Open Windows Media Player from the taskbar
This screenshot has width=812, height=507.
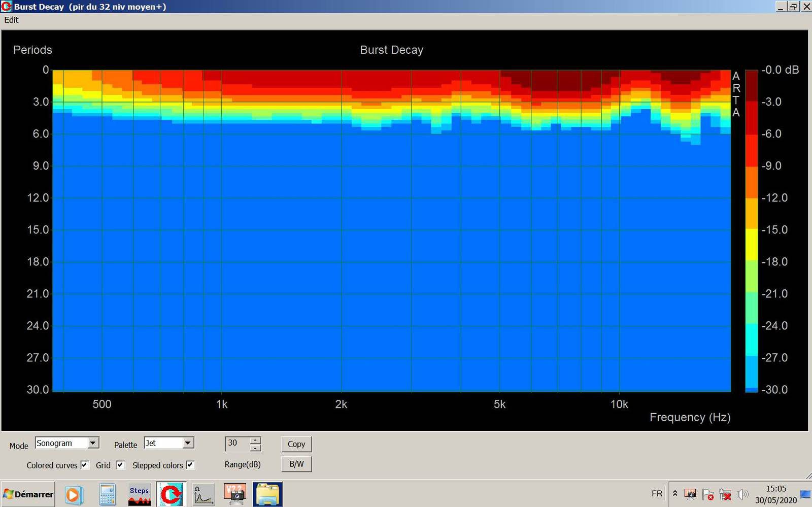[x=73, y=494]
